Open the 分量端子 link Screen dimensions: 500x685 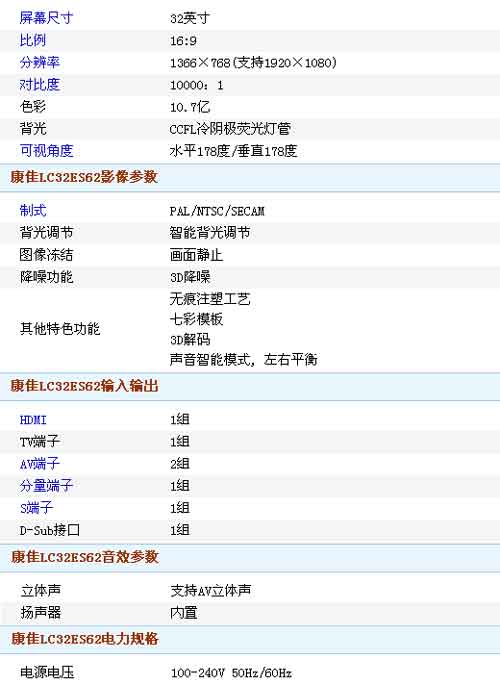point(46,485)
